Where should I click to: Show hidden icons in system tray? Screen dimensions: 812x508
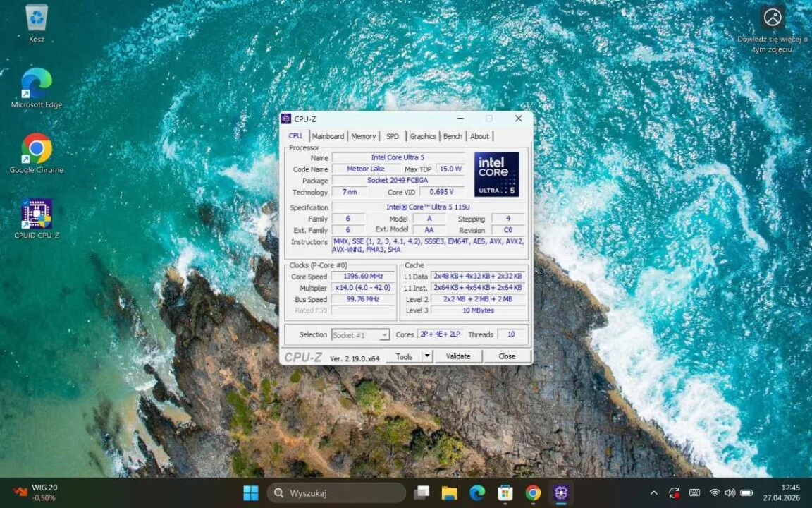tap(653, 492)
